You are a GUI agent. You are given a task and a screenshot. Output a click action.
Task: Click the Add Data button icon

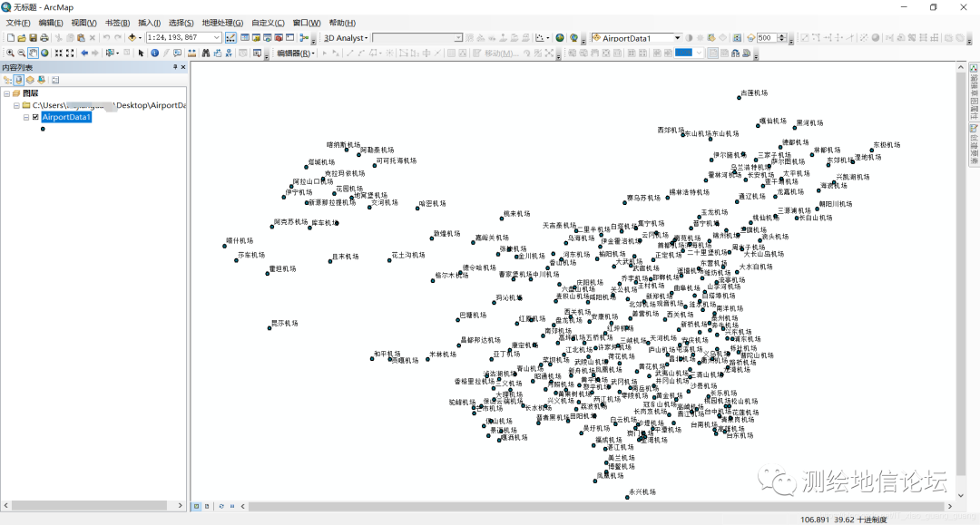(x=132, y=38)
